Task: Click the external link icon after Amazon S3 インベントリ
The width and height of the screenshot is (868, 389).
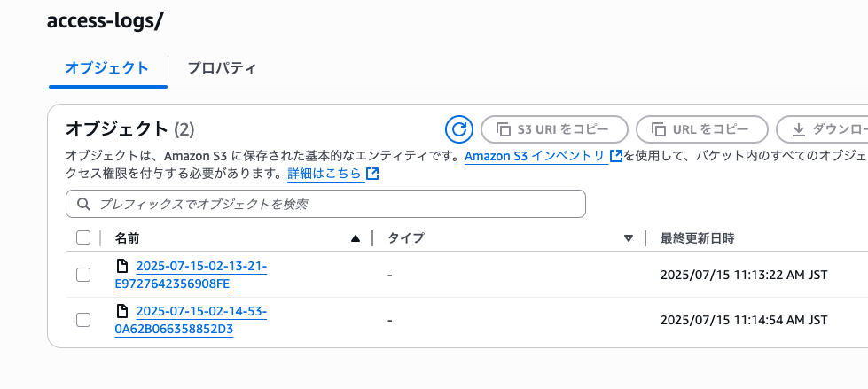Action: (x=616, y=156)
